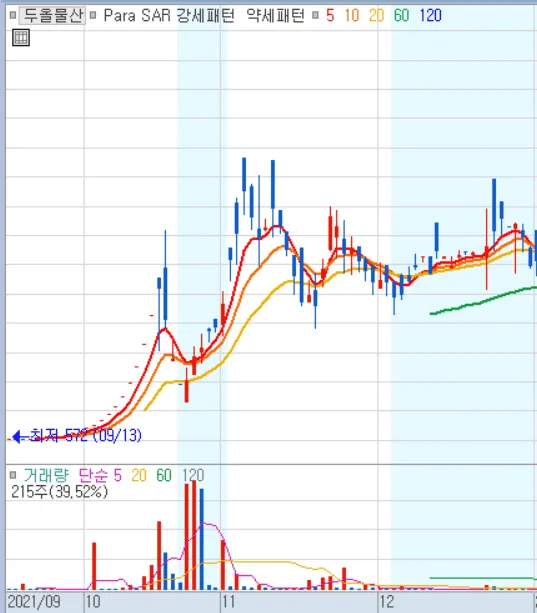This screenshot has width=537, height=613.
Task: Select the Para SAR indicator label
Action: click(x=137, y=15)
